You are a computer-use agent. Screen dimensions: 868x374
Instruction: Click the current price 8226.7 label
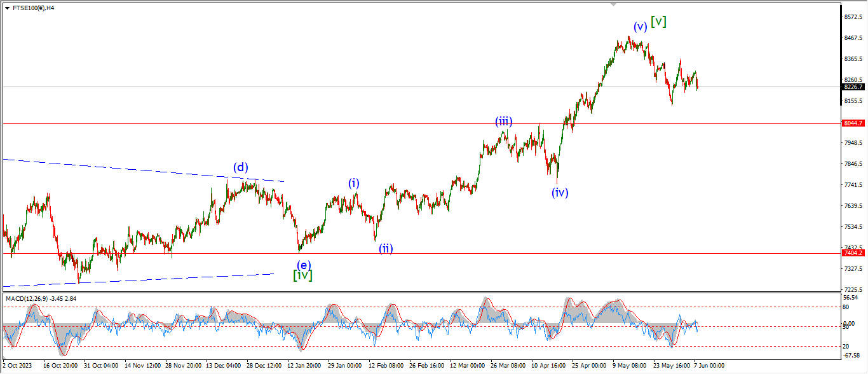852,87
